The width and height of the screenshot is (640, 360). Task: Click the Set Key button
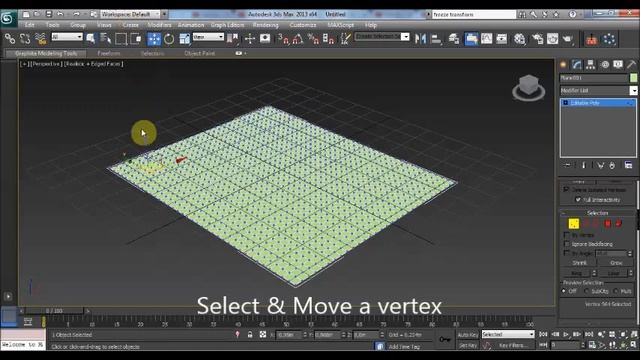pos(468,345)
